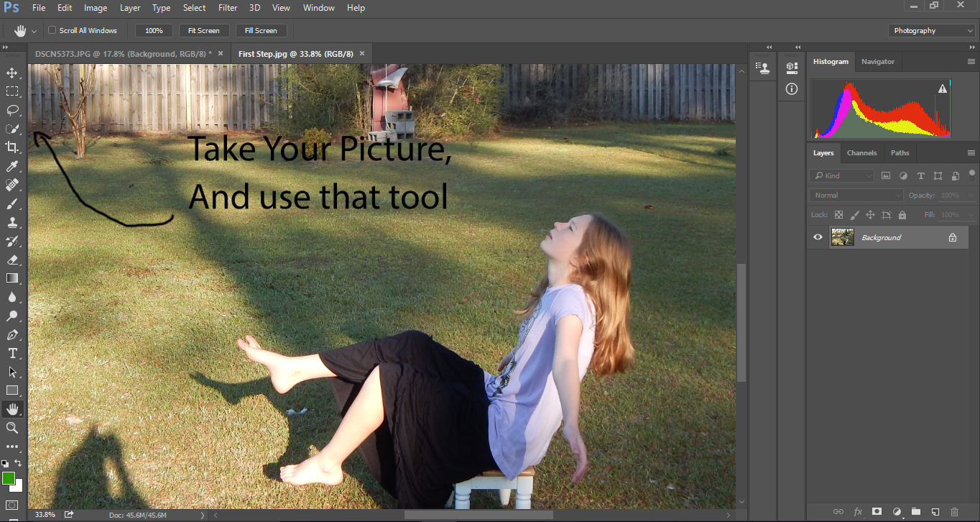Viewport: 980px width, 522px height.
Task: Open the green foreground color swatch
Action: 8,478
